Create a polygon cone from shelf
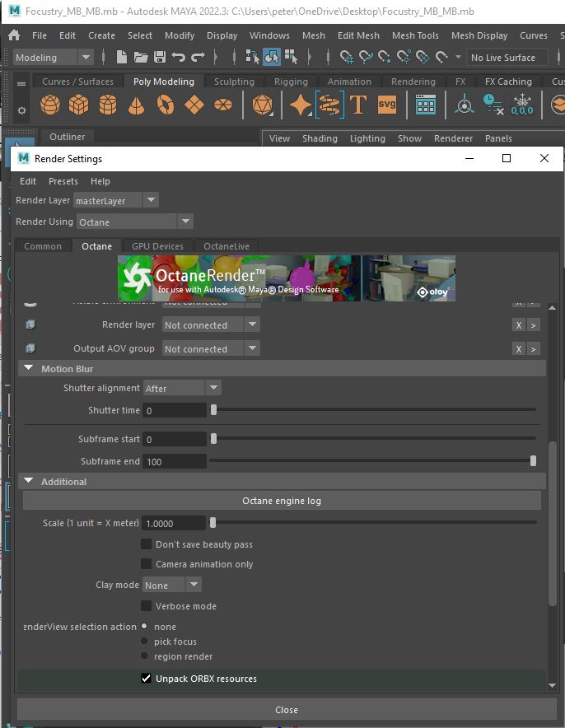The height and width of the screenshot is (728, 565). (x=136, y=105)
